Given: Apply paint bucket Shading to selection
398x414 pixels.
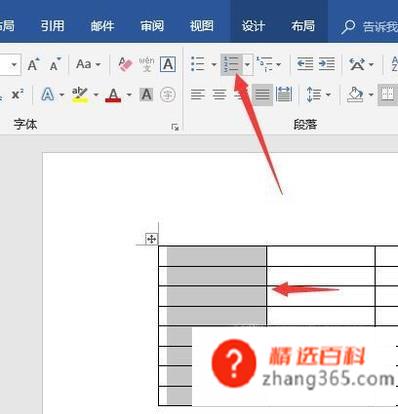Looking at the screenshot, I should point(355,95).
